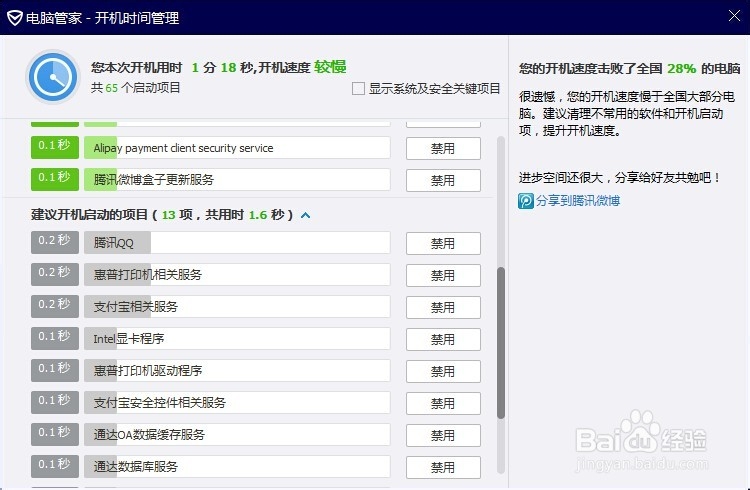
Task: Select the 通达OA数据缓存服务 row
Action: pos(237,434)
